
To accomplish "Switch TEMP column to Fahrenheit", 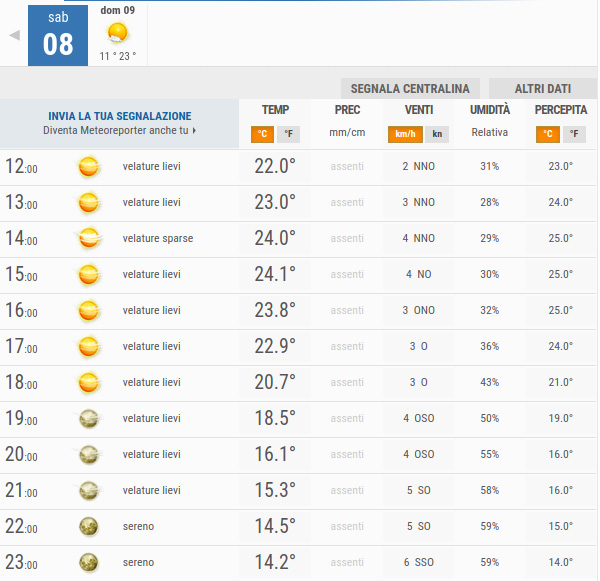I will (288, 134).
